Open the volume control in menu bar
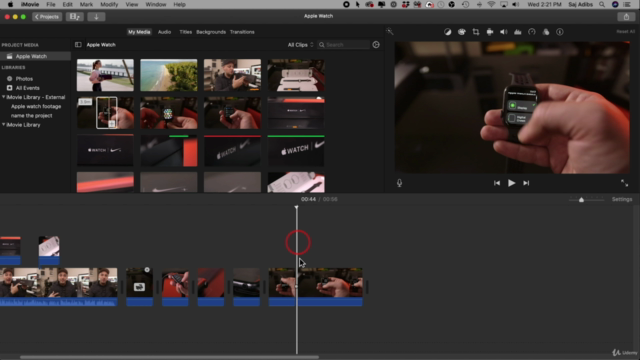Image resolution: width=640 pixels, height=360 pixels. 516,4
